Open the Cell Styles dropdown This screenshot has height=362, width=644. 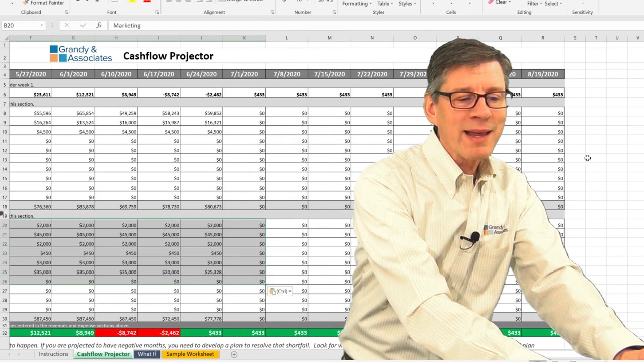click(408, 3)
